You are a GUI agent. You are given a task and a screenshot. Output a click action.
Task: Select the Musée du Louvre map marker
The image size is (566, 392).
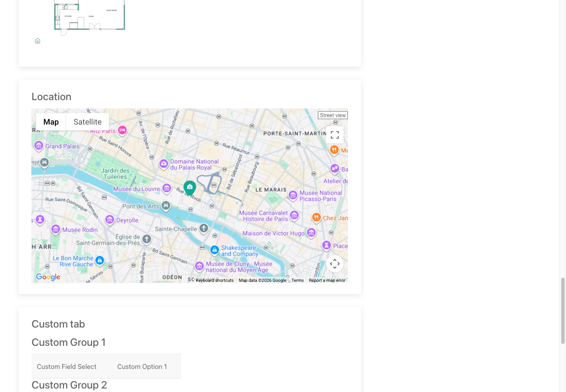click(167, 188)
